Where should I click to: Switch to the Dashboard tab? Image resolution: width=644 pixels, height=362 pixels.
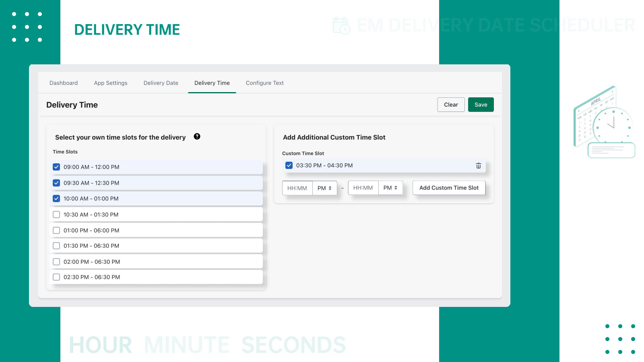pyautogui.click(x=63, y=83)
